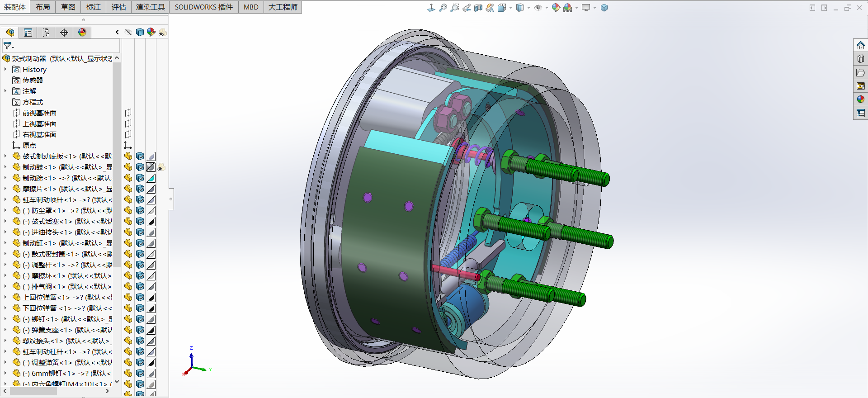Select 驻车制动顶杆<1> in the tree
868x398 pixels.
62,199
